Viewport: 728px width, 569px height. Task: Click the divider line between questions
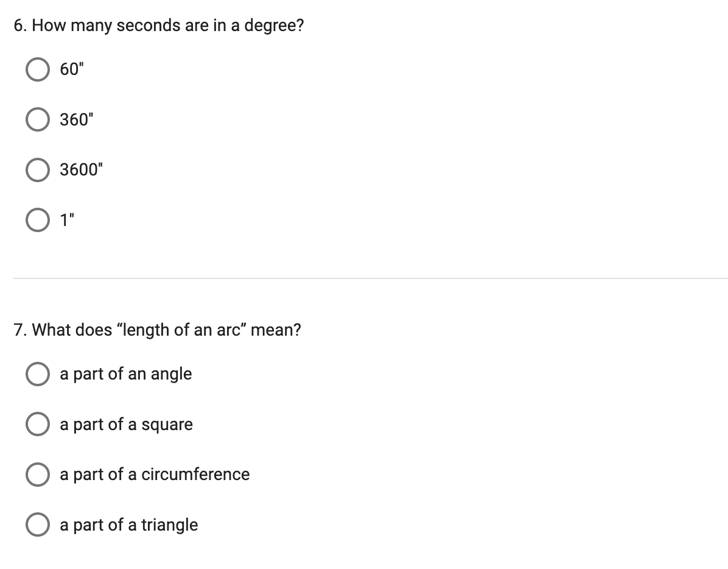[364, 279]
